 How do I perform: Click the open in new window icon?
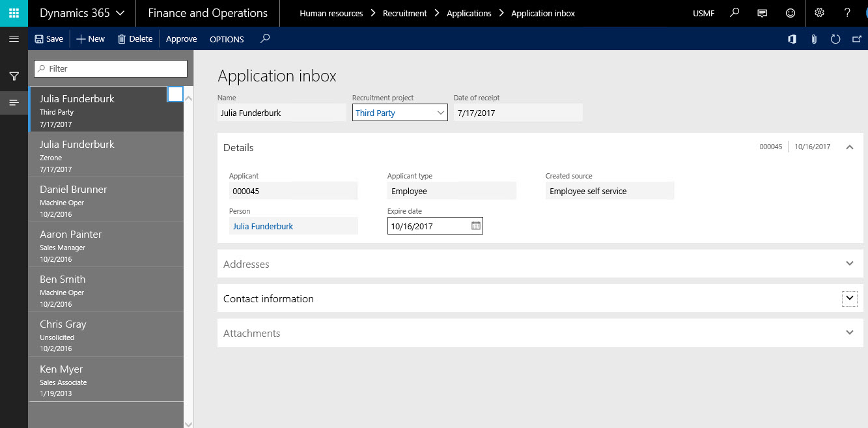pos(857,39)
